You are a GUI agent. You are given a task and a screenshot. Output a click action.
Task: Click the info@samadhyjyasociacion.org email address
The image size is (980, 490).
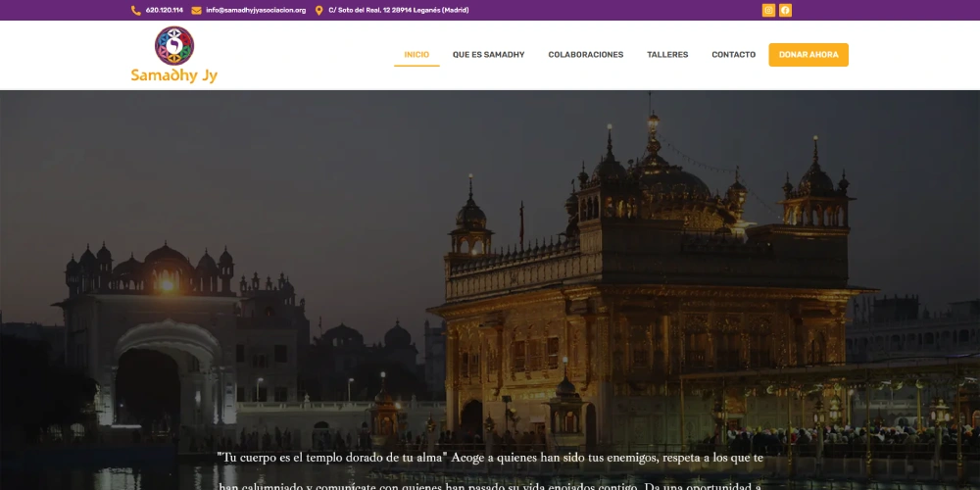pyautogui.click(x=256, y=11)
